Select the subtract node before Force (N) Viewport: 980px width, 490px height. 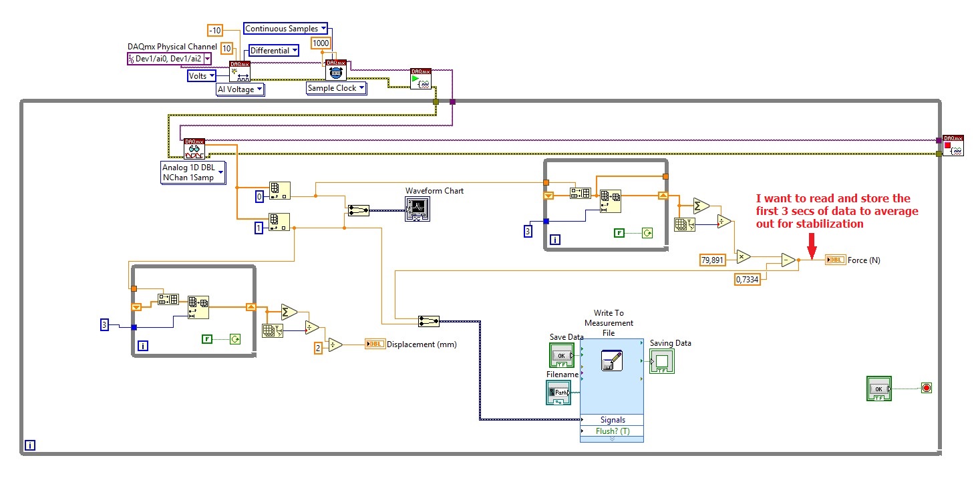click(789, 260)
